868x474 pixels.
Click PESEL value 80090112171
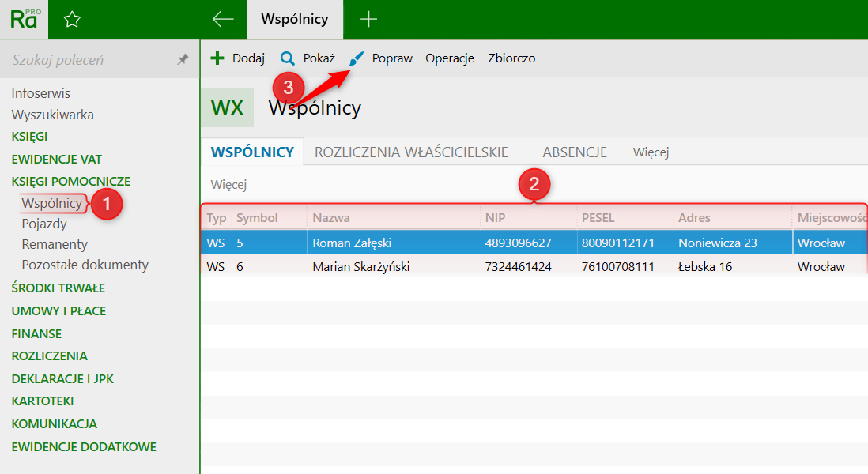click(617, 243)
